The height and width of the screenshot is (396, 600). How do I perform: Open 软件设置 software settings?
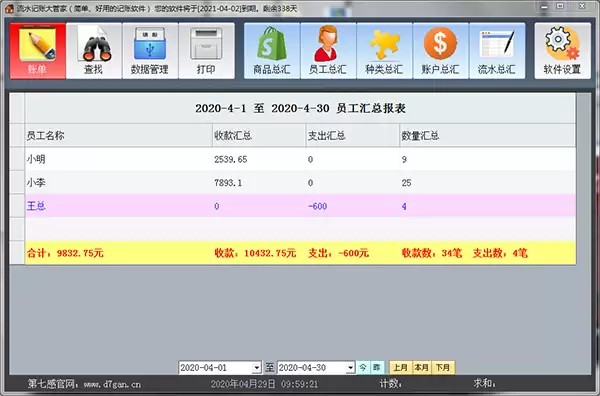(562, 51)
